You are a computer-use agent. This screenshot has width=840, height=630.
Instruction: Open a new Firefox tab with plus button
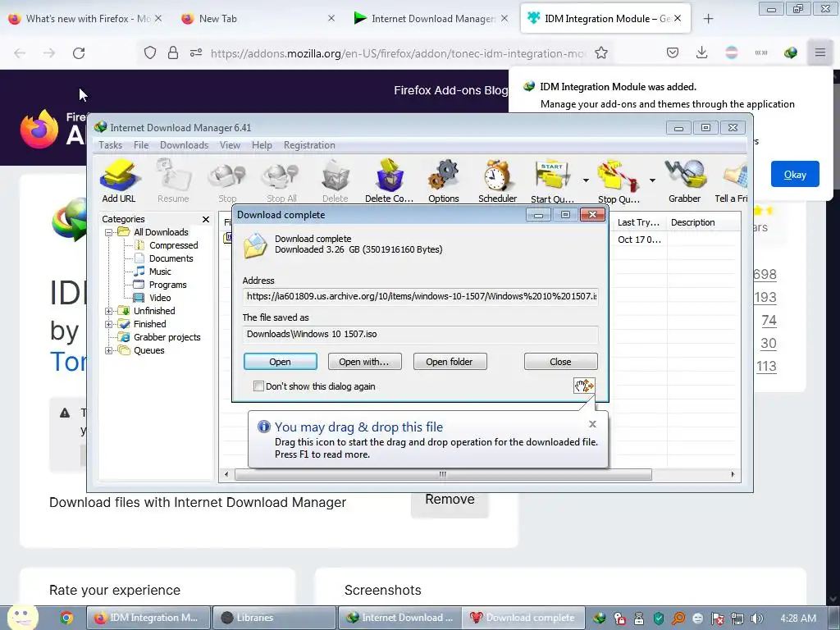pos(708,19)
